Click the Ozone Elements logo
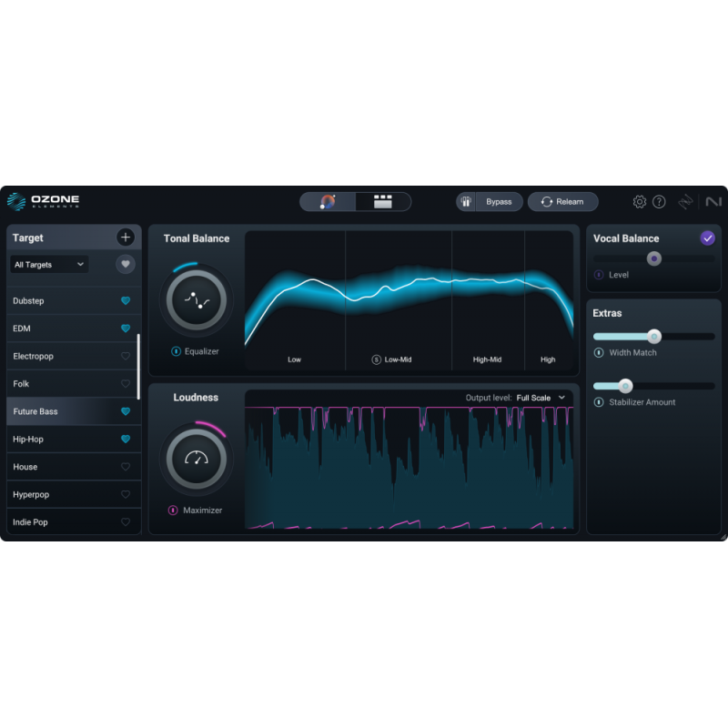Image resolution: width=728 pixels, height=728 pixels. pyautogui.click(x=43, y=201)
